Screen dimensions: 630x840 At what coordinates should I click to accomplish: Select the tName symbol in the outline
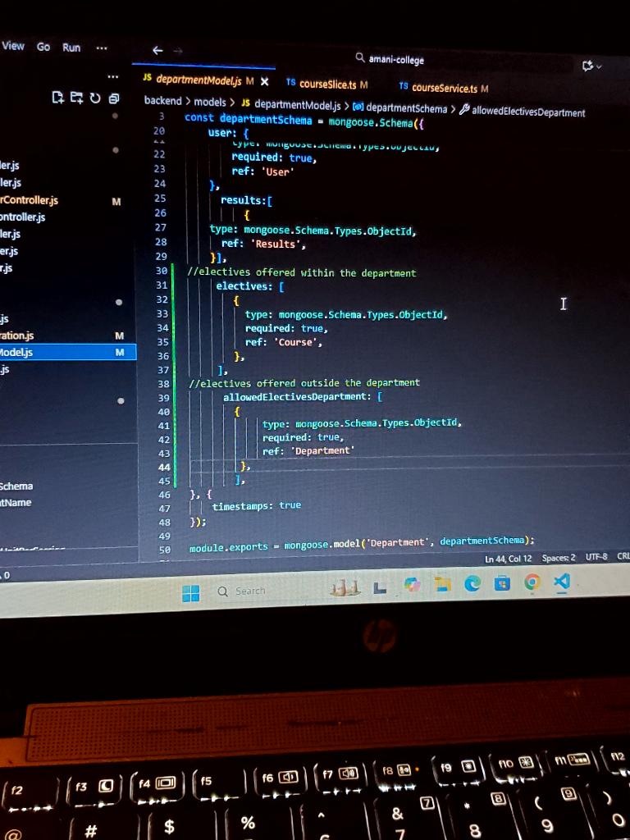click(16, 503)
